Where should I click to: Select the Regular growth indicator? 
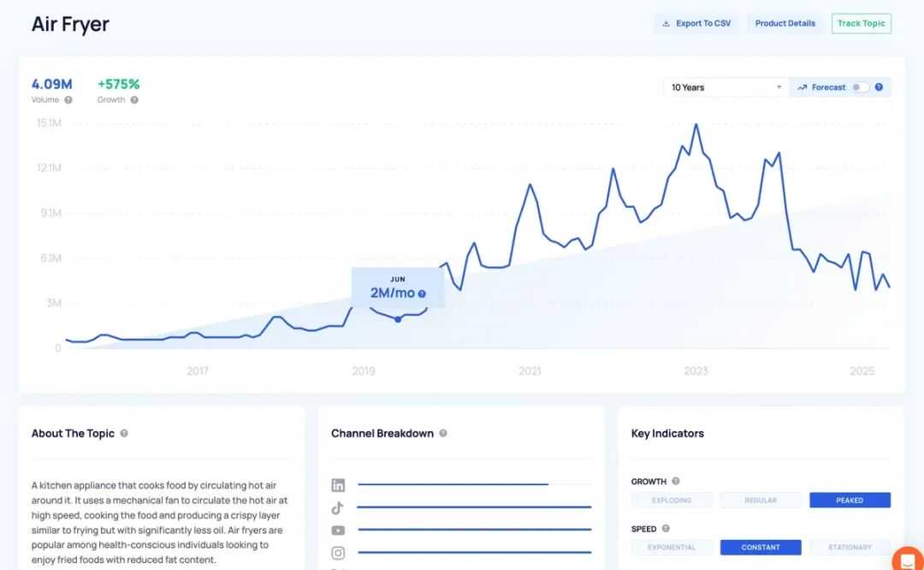pos(761,500)
